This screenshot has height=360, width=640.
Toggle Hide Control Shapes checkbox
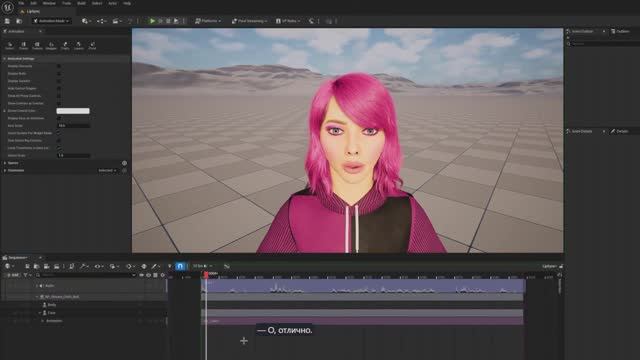pyautogui.click(x=59, y=88)
